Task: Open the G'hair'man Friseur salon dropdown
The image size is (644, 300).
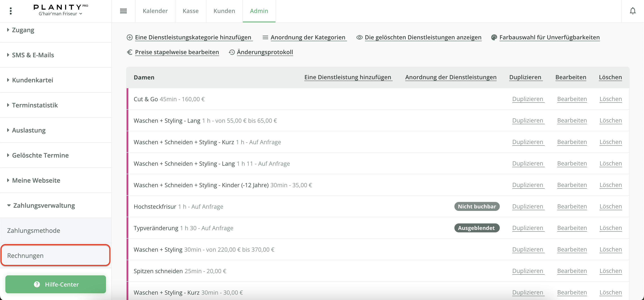Action: tap(60, 14)
